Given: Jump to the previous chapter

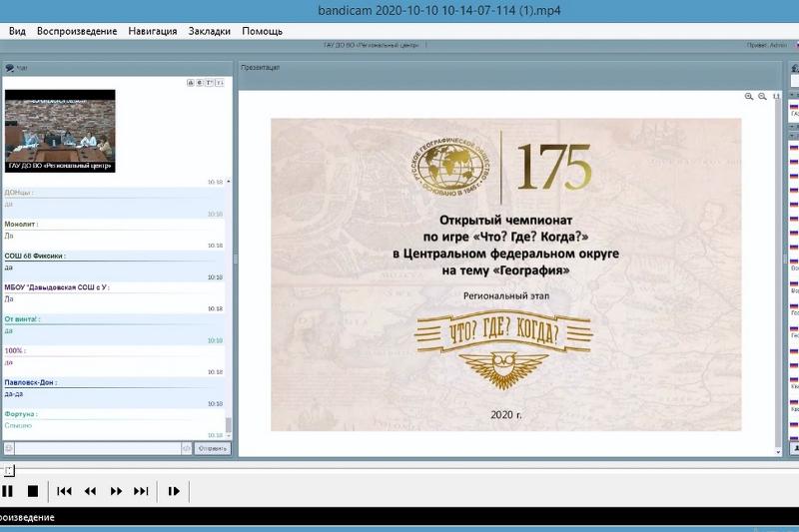Looking at the screenshot, I should point(64,491).
